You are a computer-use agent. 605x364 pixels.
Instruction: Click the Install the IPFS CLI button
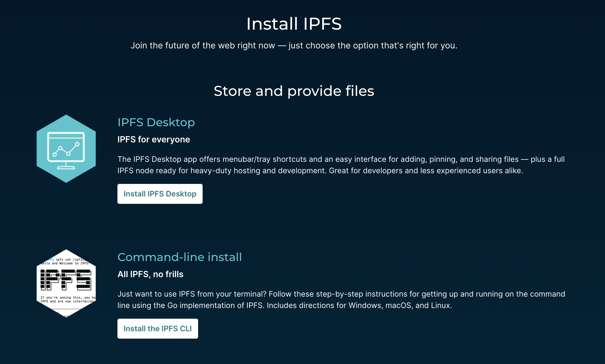point(158,329)
